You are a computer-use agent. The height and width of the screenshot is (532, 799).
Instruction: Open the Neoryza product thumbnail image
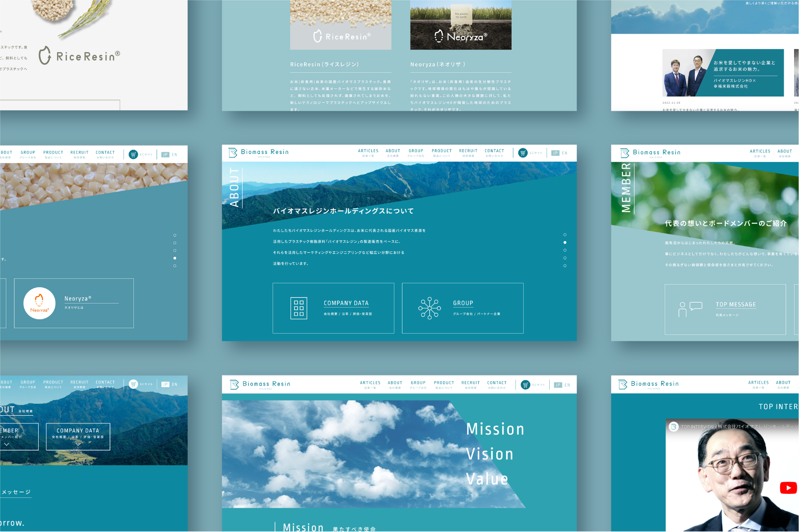pyautogui.click(x=461, y=25)
